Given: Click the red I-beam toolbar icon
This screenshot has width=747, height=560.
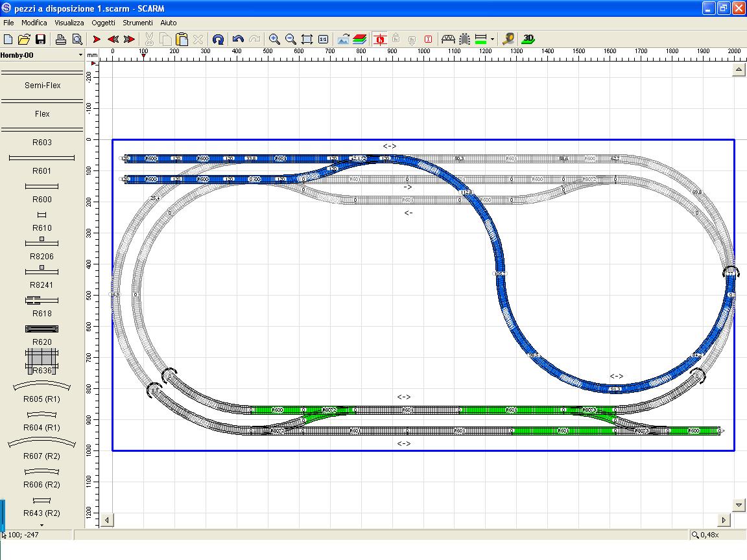Looking at the screenshot, I should 428,39.
